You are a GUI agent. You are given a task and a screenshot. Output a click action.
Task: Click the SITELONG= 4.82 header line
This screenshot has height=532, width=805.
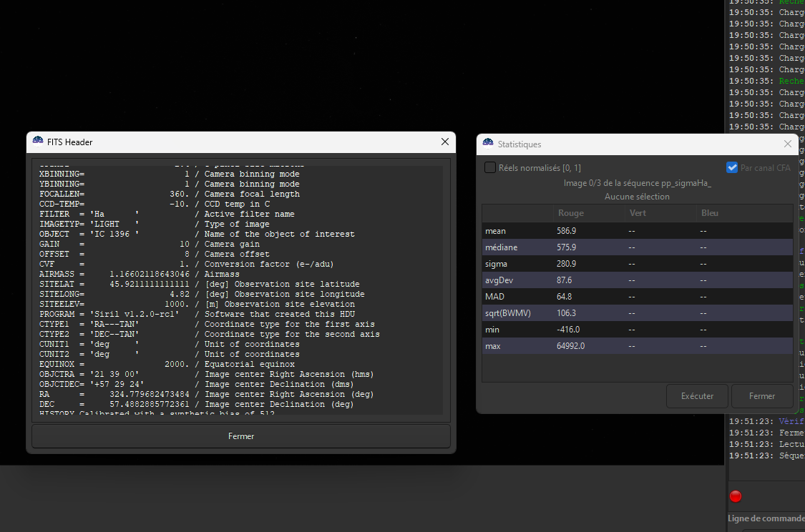point(202,294)
